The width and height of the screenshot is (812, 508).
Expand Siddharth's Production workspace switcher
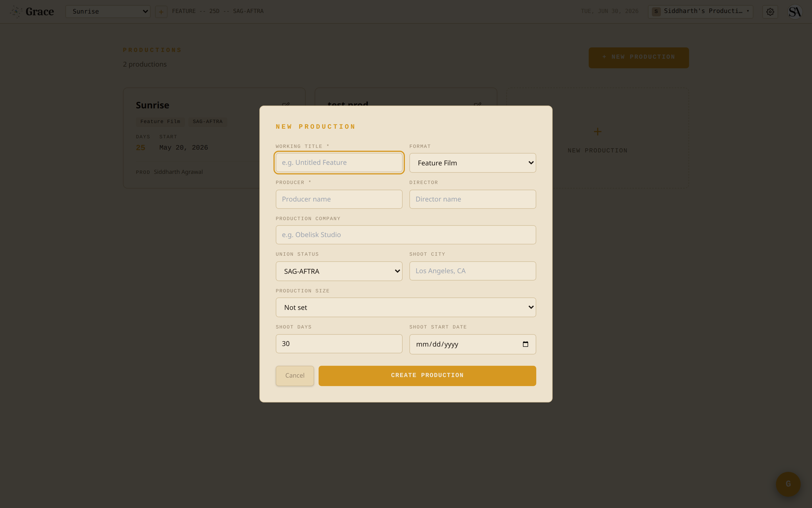tap(700, 11)
